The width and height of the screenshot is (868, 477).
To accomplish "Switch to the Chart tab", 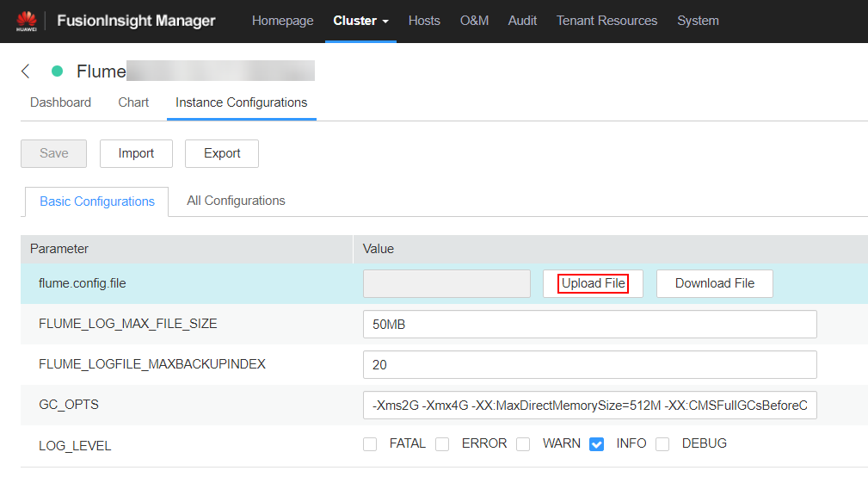I will coord(133,102).
